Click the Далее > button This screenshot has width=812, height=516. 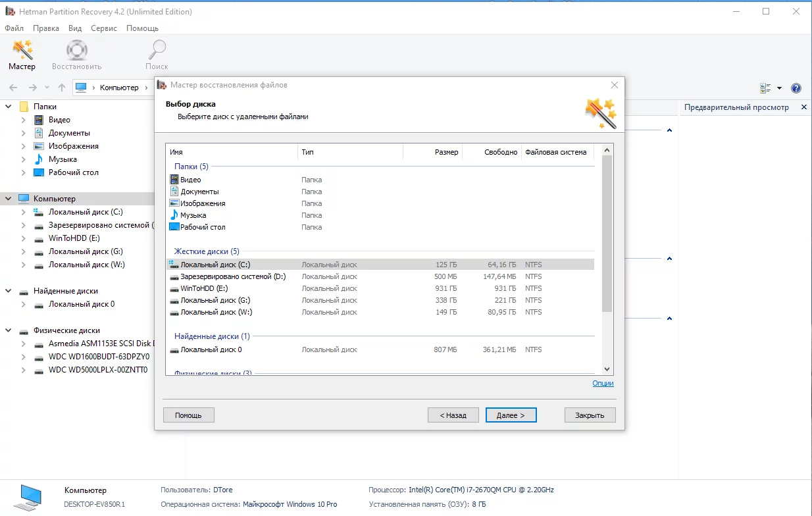click(511, 415)
